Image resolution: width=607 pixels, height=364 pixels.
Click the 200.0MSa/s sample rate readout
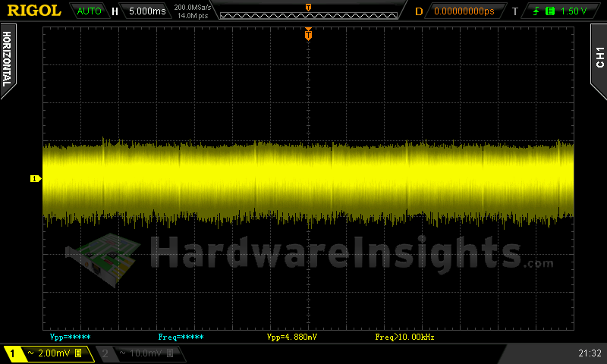point(193,7)
